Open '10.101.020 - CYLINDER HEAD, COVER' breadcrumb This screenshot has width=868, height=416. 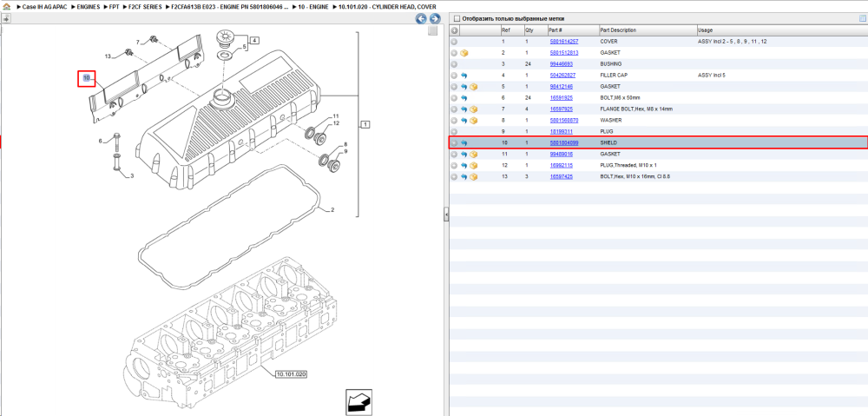coord(386,7)
